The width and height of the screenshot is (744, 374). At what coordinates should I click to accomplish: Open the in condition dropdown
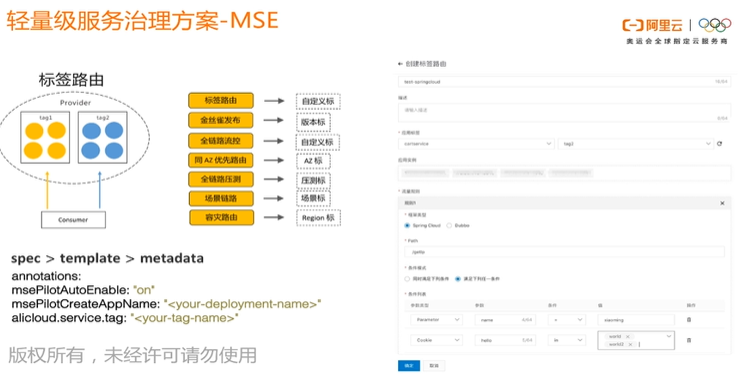pyautogui.click(x=567, y=340)
